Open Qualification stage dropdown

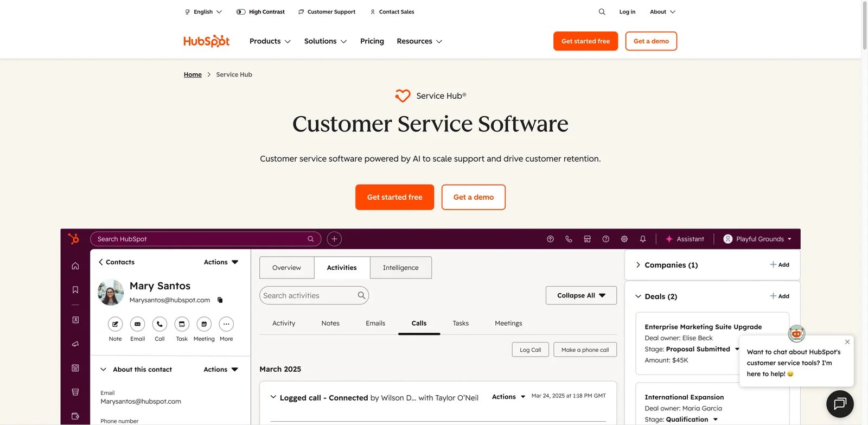(x=716, y=420)
